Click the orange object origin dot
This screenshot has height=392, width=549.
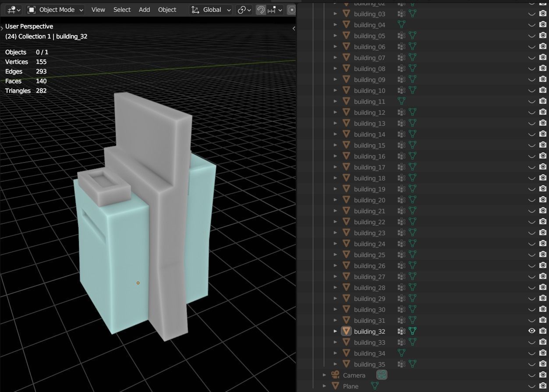click(x=138, y=283)
